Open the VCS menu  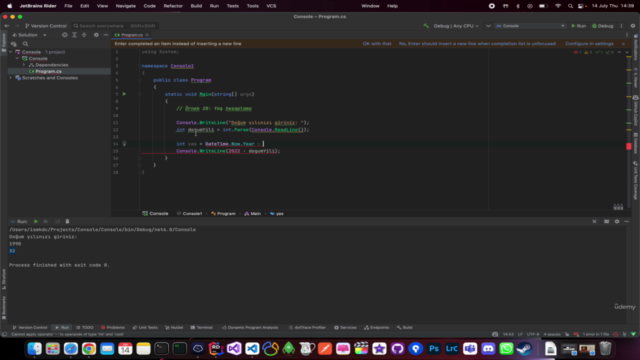tap(271, 6)
